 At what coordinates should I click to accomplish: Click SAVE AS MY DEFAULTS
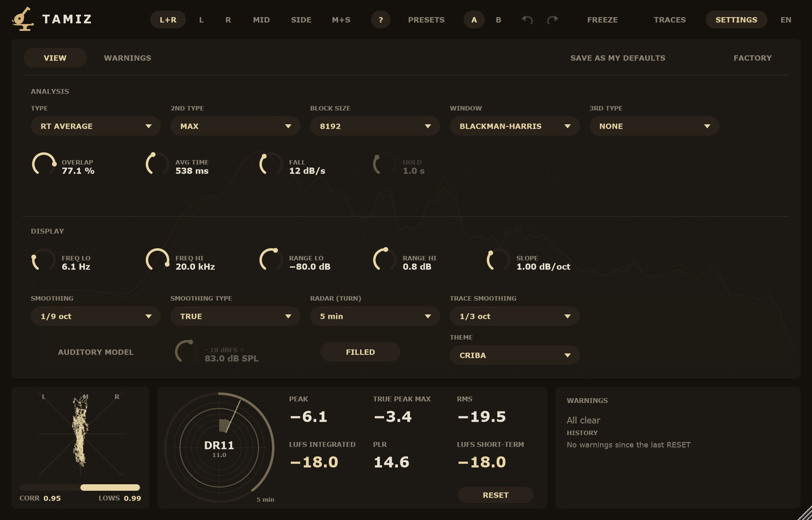(x=618, y=58)
